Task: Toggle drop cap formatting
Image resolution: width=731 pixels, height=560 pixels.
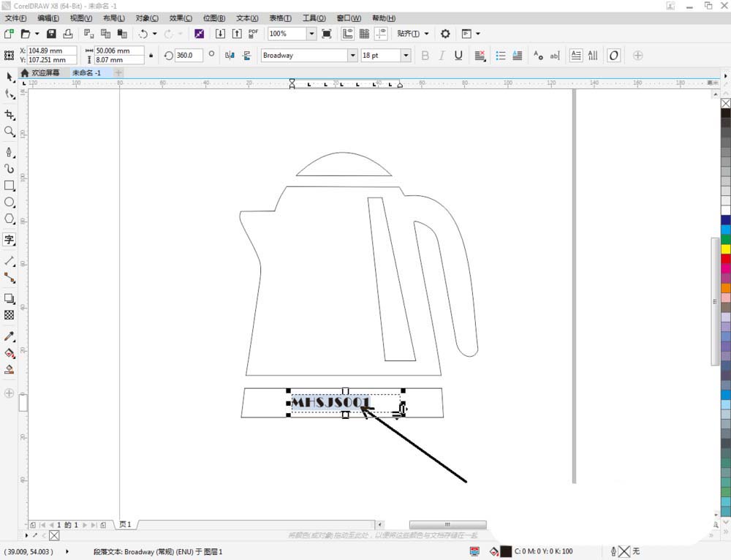Action: coord(518,56)
